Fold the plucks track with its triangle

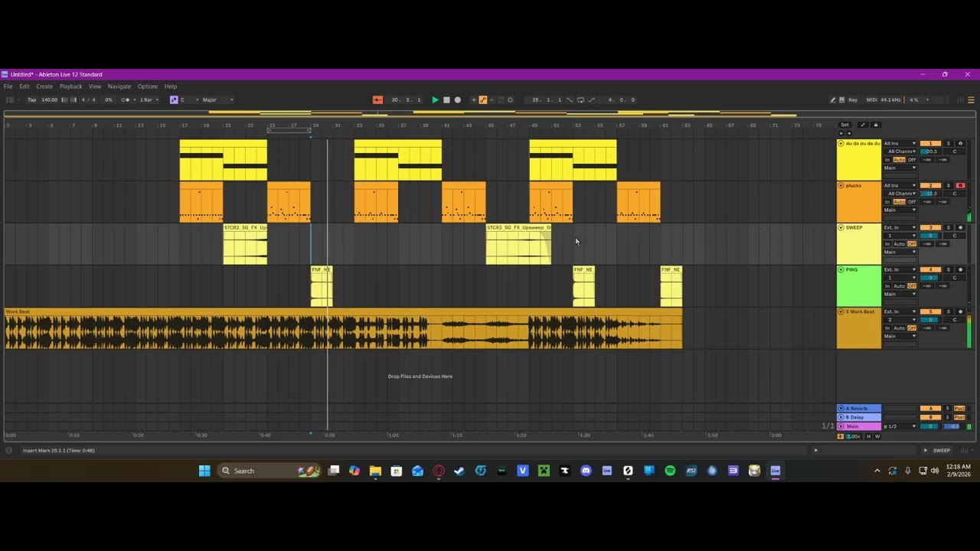coord(841,185)
